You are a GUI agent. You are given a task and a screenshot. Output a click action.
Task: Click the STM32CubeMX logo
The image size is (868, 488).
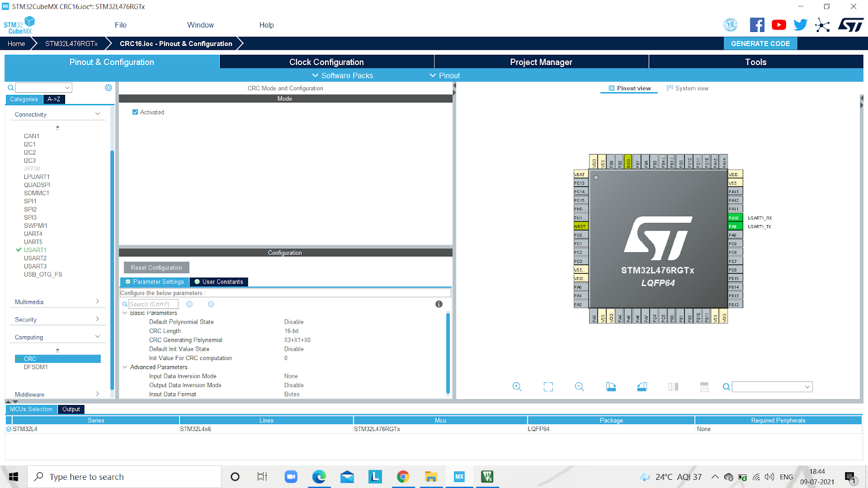tap(20, 25)
